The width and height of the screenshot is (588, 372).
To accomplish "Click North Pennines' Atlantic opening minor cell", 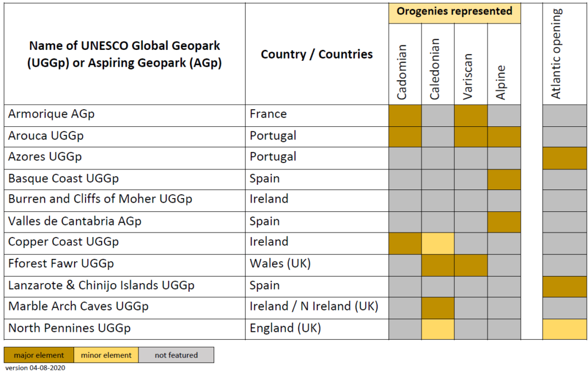I will (565, 330).
